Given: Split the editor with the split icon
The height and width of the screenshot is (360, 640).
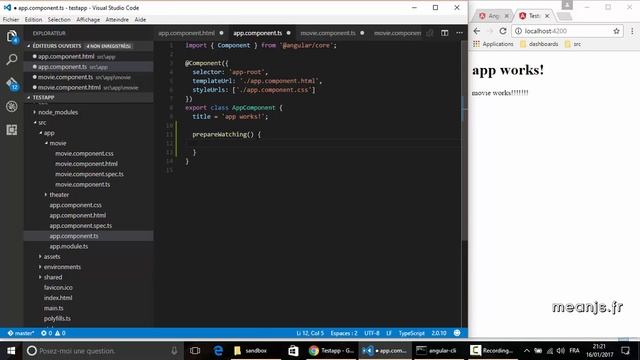Looking at the screenshot, I should point(444,33).
